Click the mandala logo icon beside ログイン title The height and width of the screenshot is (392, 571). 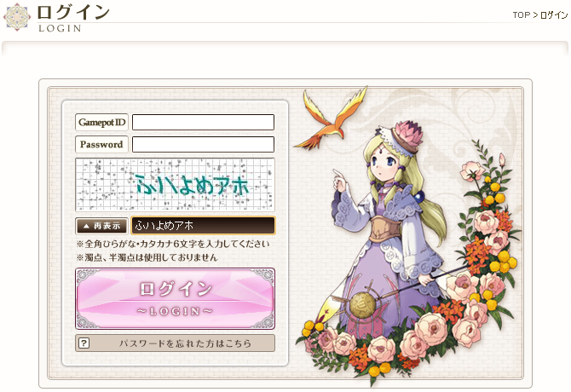point(17,17)
